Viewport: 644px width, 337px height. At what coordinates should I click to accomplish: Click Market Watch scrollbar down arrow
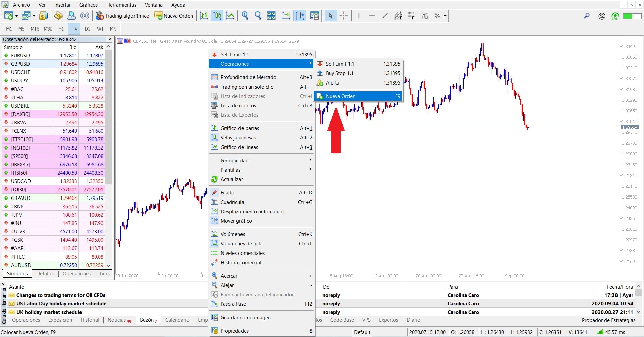pos(108,265)
